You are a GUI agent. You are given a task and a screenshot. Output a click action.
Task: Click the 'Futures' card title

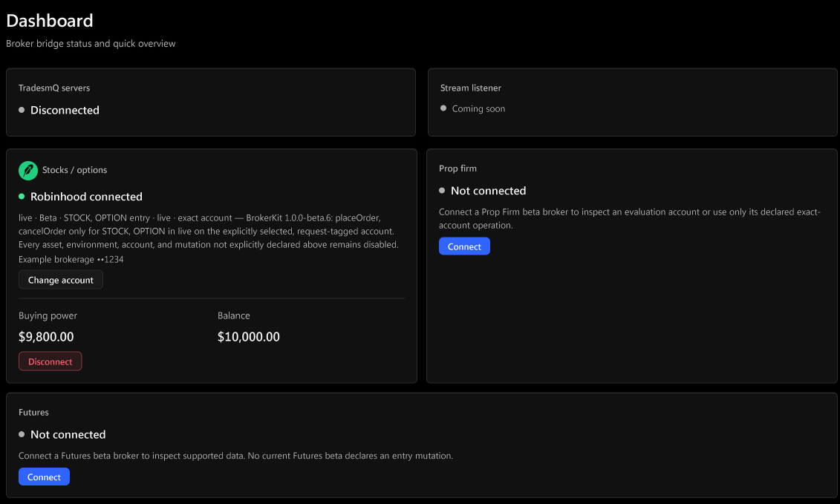click(33, 413)
